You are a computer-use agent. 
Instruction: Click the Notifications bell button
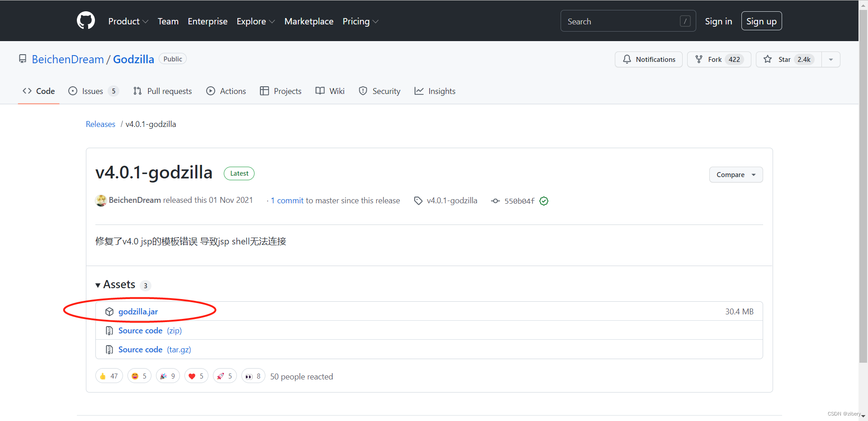point(648,60)
